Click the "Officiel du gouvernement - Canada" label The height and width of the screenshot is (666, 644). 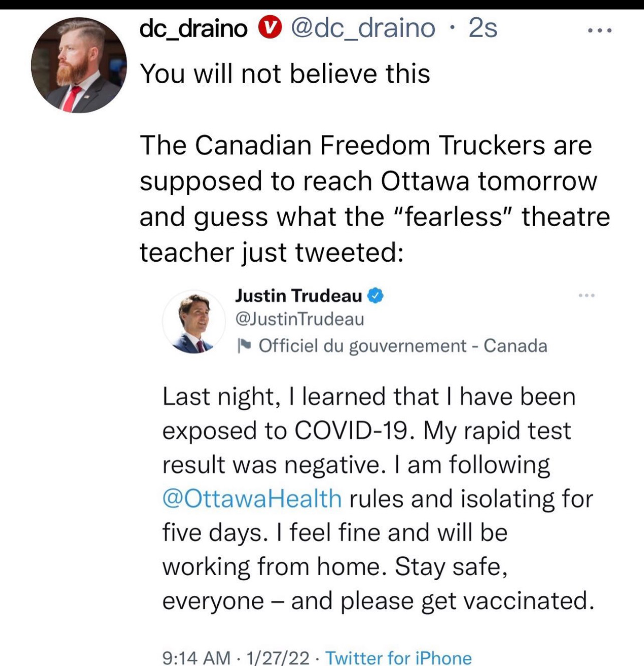coord(403,346)
